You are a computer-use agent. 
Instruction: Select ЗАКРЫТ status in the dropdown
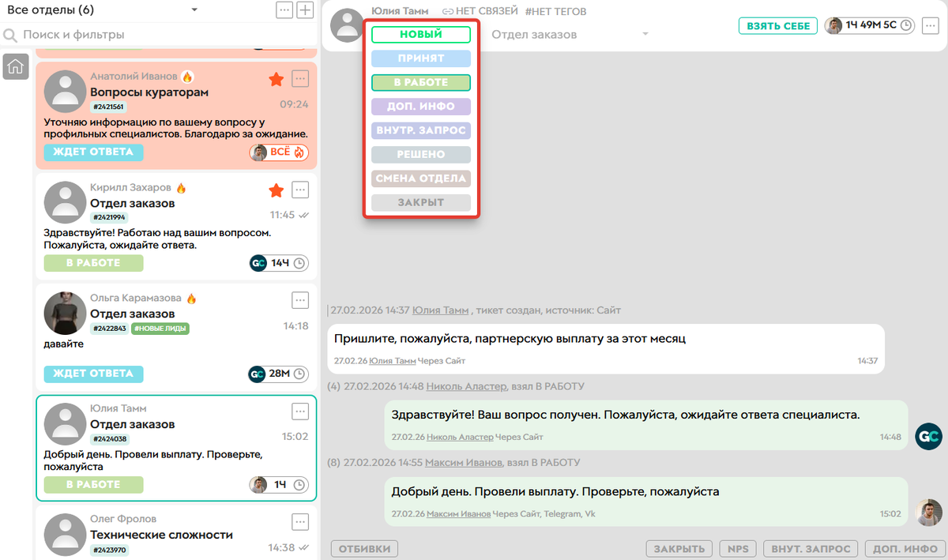click(x=421, y=202)
